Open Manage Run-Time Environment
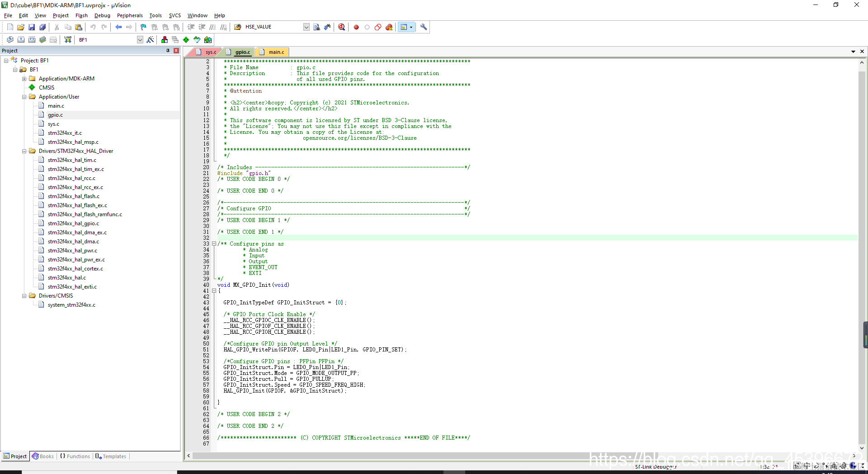Image resolution: width=868 pixels, height=474 pixels. [x=186, y=40]
